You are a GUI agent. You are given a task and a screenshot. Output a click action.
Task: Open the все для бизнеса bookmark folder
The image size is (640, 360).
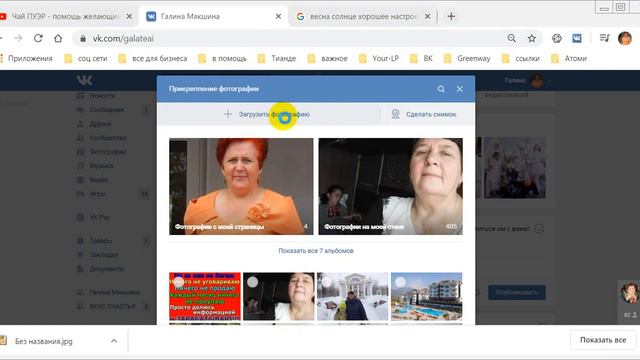[x=153, y=58]
